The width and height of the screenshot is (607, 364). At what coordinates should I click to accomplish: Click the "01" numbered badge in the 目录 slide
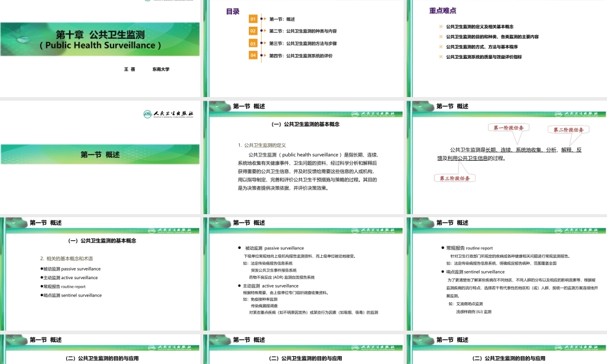253,19
